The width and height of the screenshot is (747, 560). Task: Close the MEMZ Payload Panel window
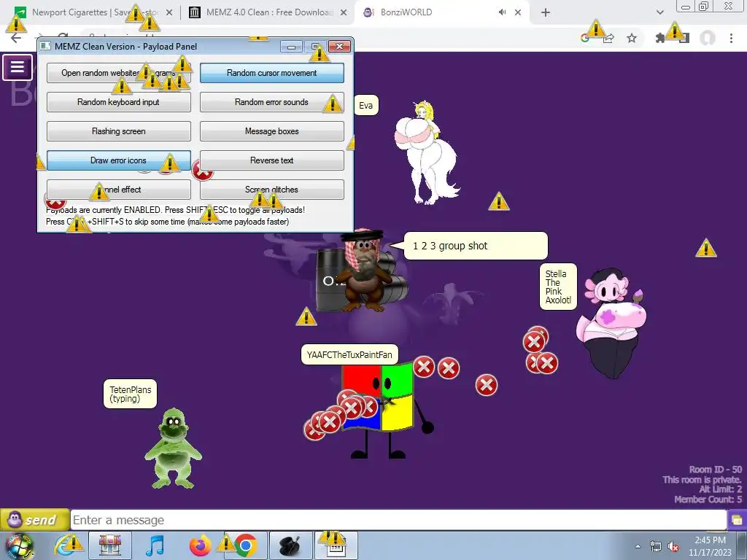tap(340, 46)
